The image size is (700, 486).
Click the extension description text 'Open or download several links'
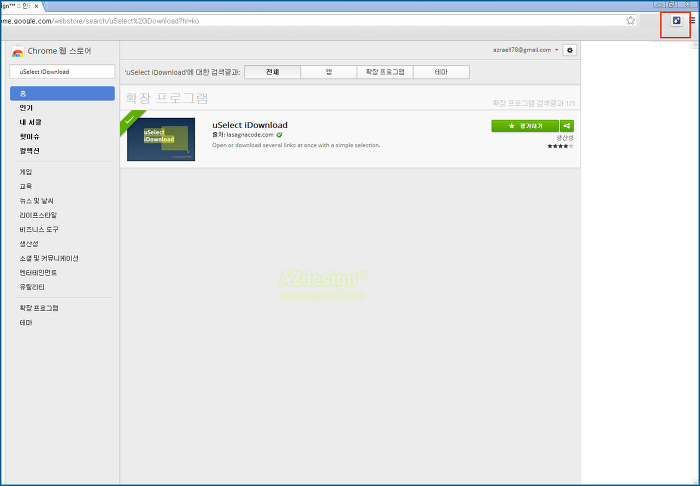296,145
